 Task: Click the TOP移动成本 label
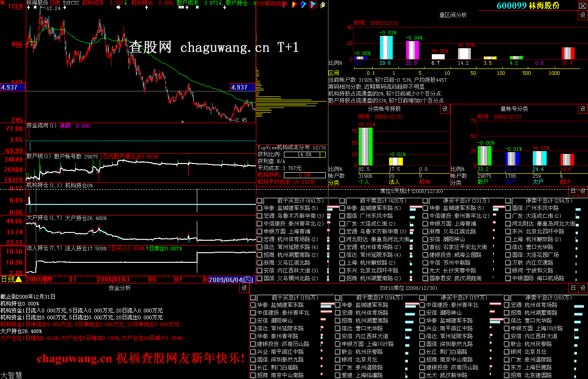coord(269,3)
